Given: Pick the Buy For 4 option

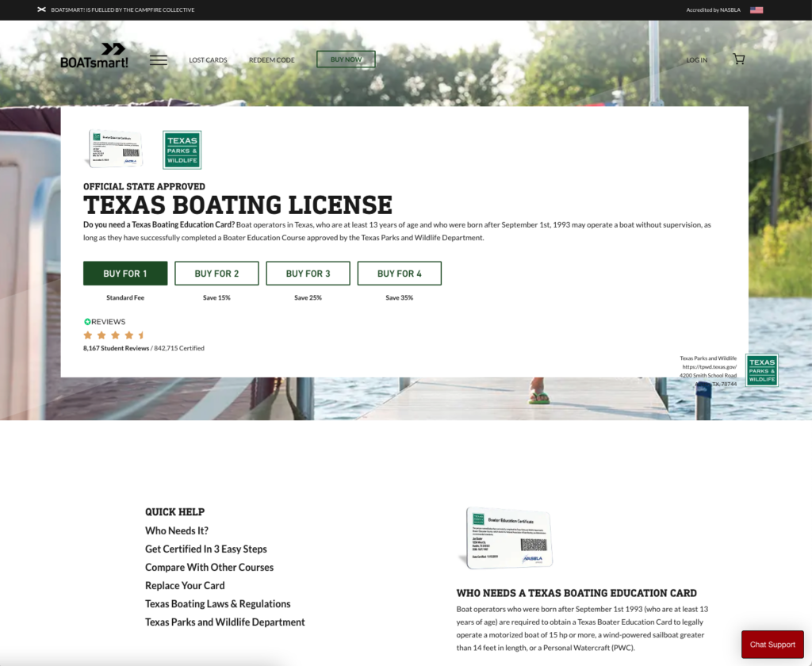Looking at the screenshot, I should [x=399, y=274].
